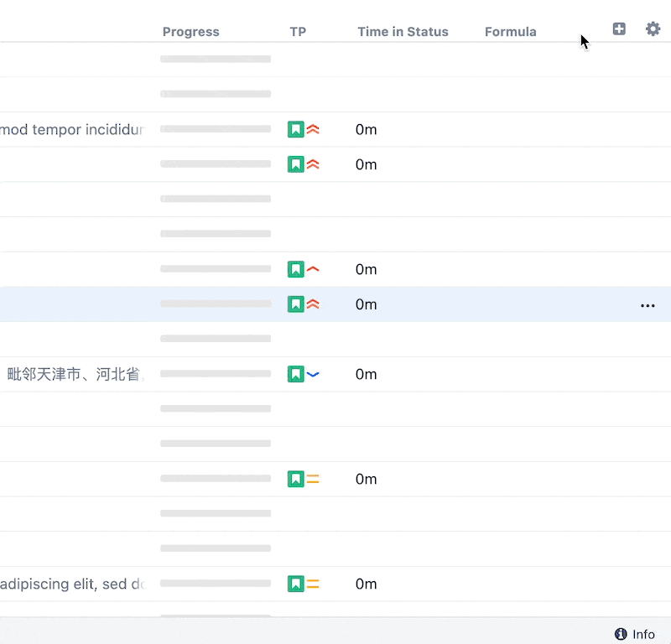Click the Formula column header
The width and height of the screenshot is (671, 644).
[510, 31]
